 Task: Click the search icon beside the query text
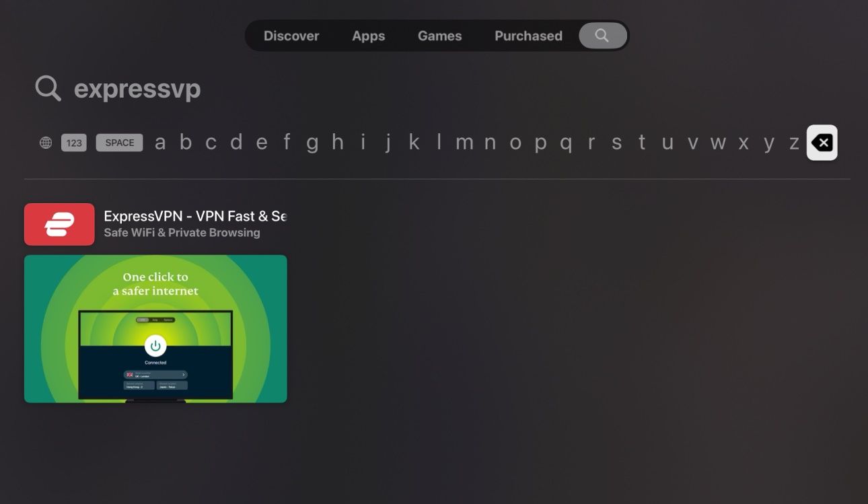[x=46, y=88]
